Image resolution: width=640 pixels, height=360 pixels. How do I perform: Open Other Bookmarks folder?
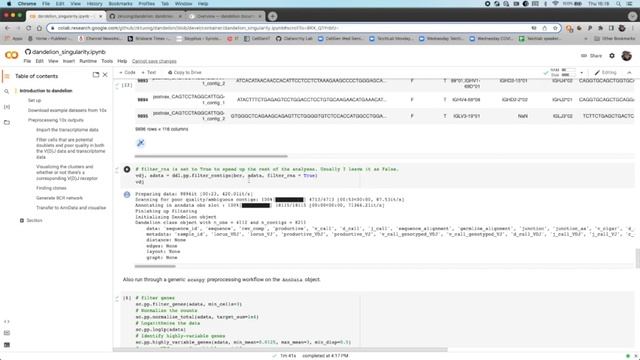(x=615, y=38)
